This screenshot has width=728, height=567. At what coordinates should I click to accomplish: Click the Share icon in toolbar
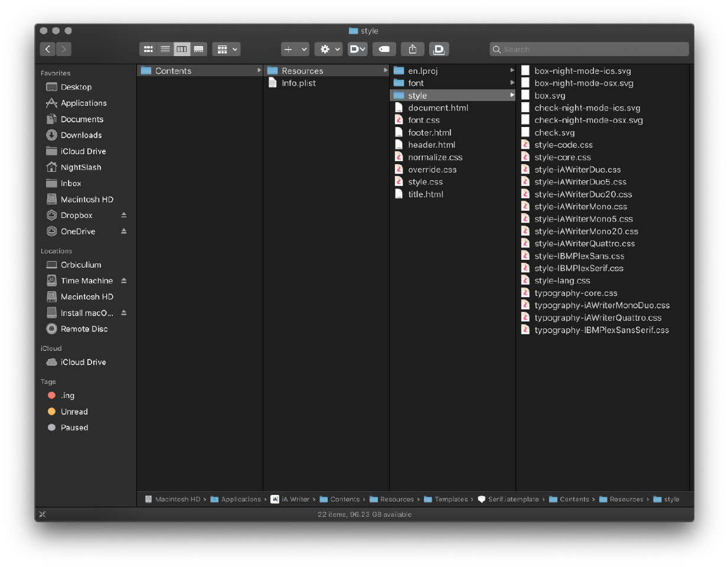click(413, 49)
